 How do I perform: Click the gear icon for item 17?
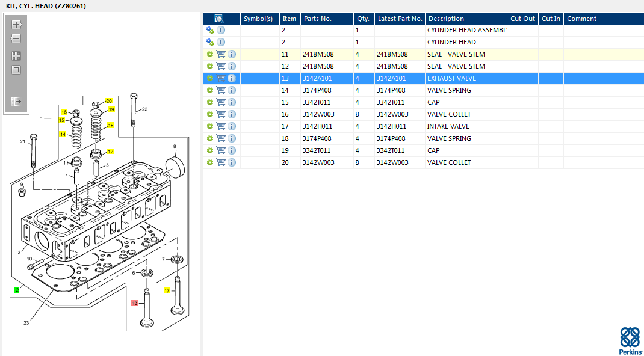[x=210, y=126]
